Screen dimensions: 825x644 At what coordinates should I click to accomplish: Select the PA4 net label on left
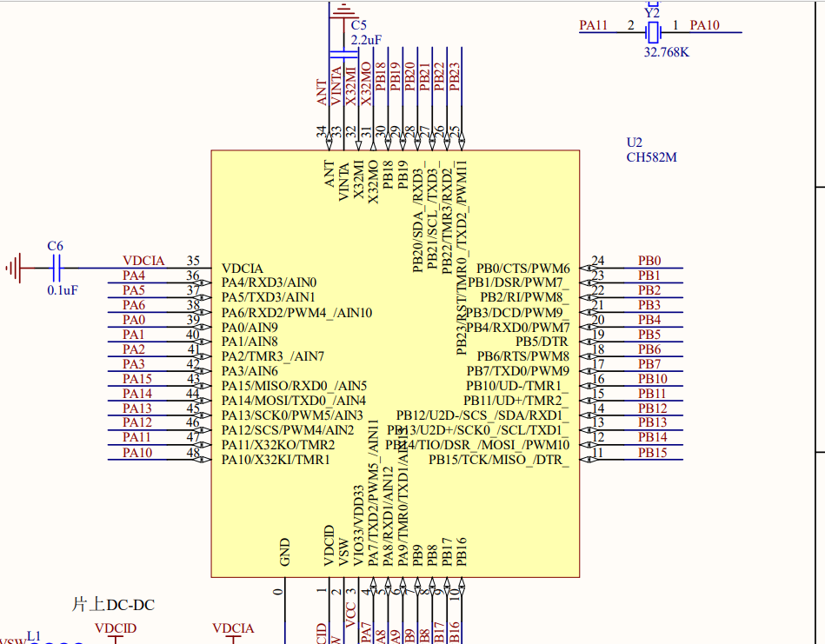tap(133, 276)
